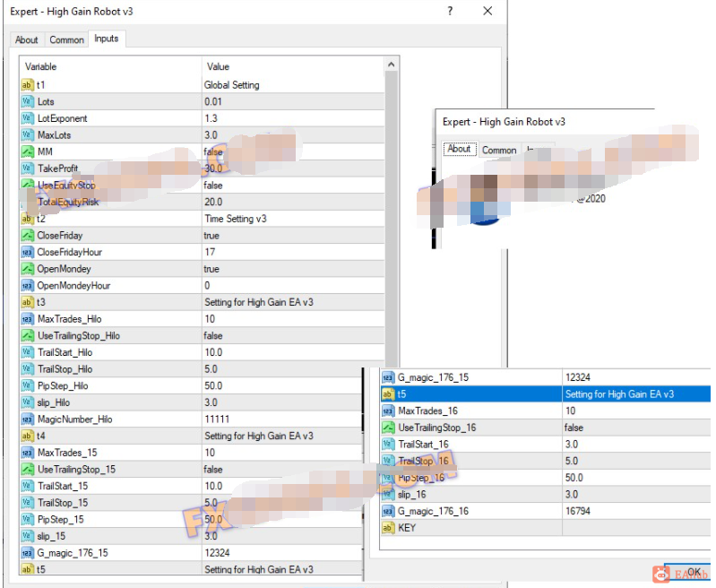Click the MagicNumber_Hilo integer icon
Viewport: 716px width, 588px height.
[x=28, y=419]
